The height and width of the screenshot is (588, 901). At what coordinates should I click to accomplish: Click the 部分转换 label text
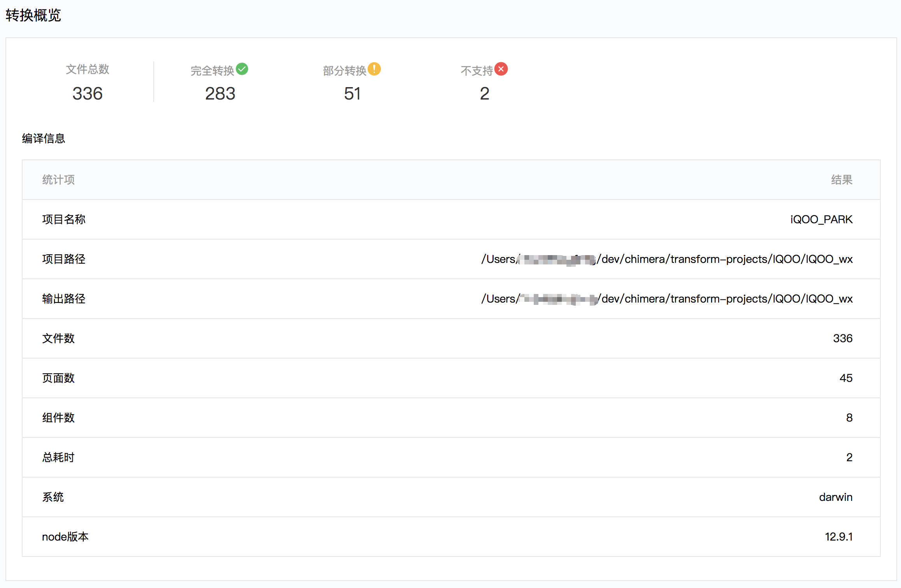tap(344, 71)
